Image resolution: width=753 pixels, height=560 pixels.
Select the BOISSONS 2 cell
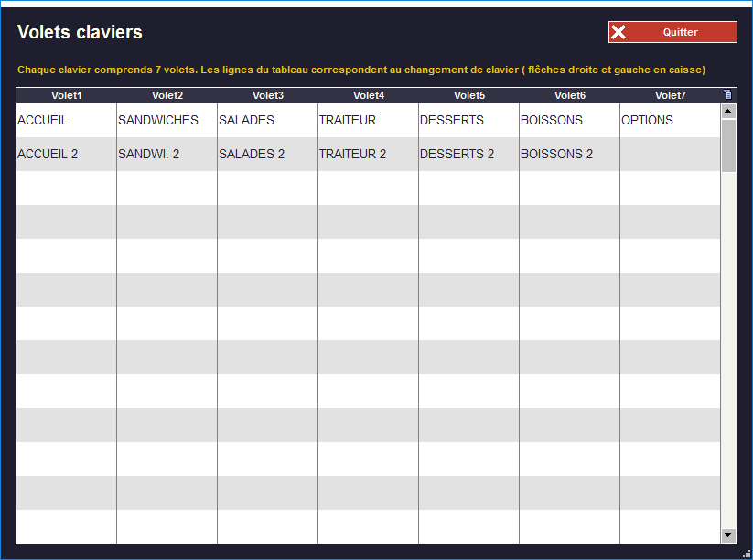pyautogui.click(x=569, y=154)
